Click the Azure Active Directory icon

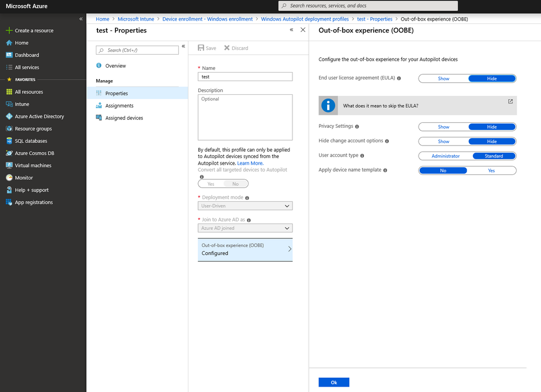(x=9, y=116)
